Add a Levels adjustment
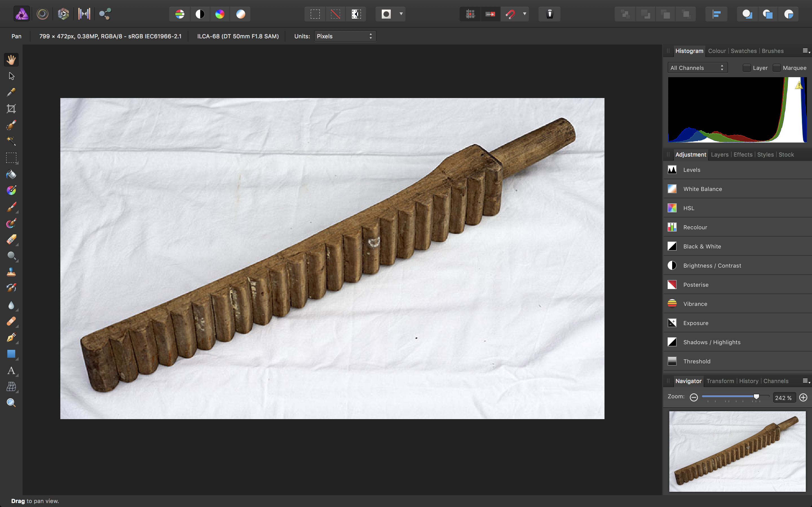The height and width of the screenshot is (507, 812). pyautogui.click(x=692, y=170)
